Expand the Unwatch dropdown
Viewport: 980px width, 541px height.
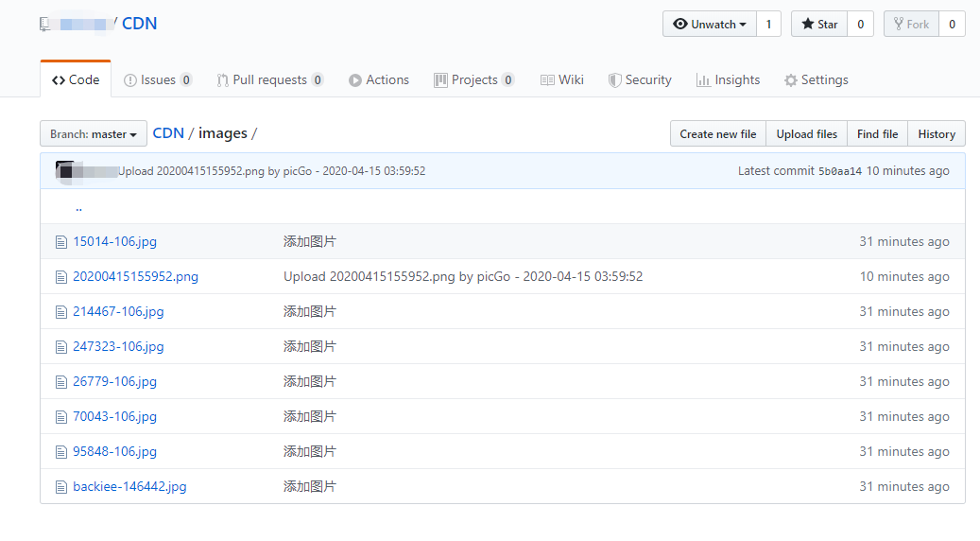[x=710, y=25]
